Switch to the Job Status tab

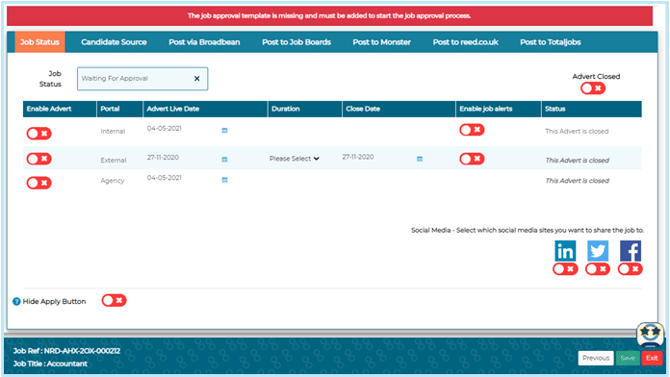point(40,42)
